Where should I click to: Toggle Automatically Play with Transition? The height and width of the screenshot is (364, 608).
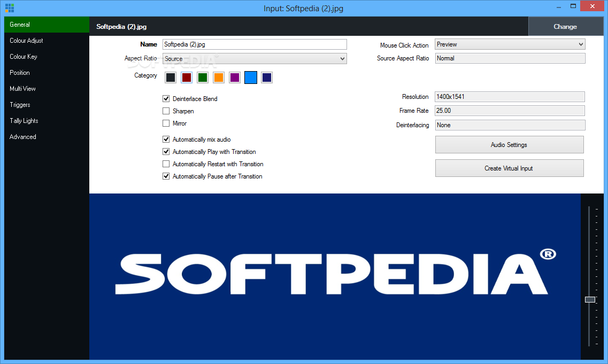click(166, 152)
